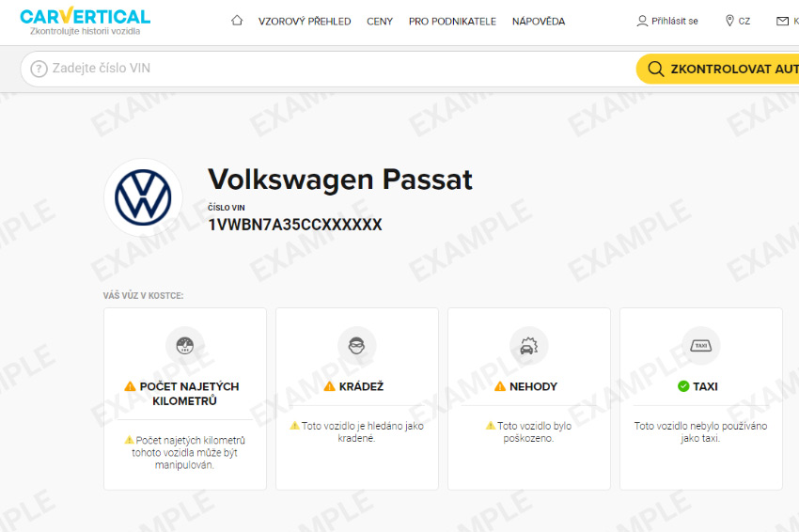
Task: Click warning triangle beside Nehody title
Action: (x=500, y=386)
